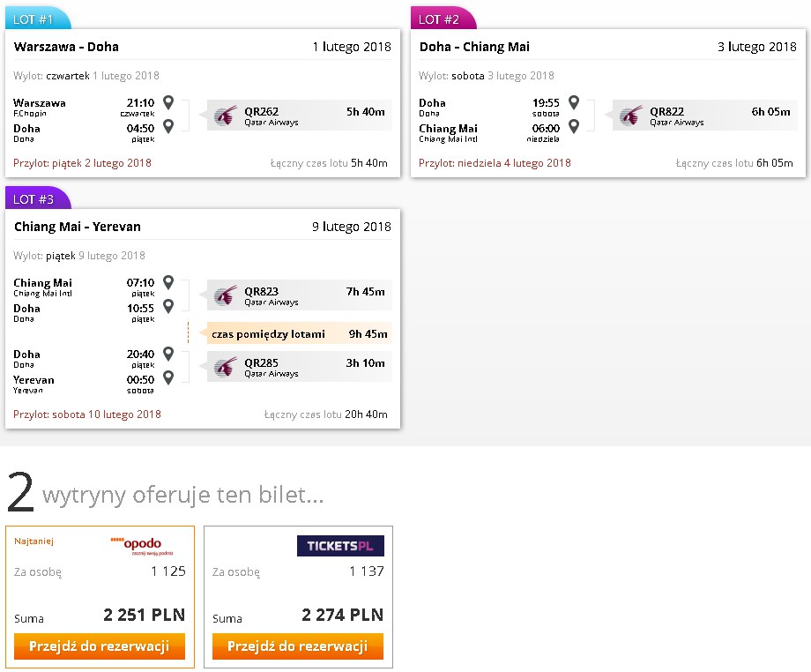Click the Chiang Mai 06:00 arrival location pin
The height and width of the screenshot is (672, 811).
click(574, 126)
